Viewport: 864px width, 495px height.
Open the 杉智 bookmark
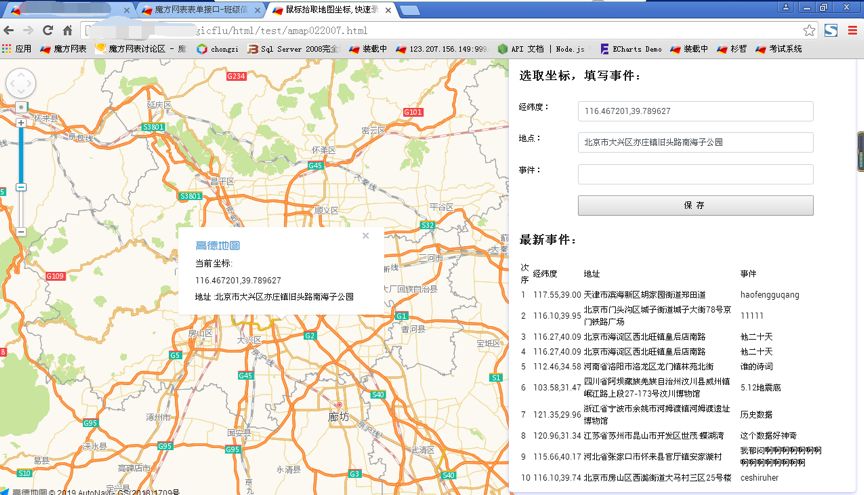coord(732,49)
